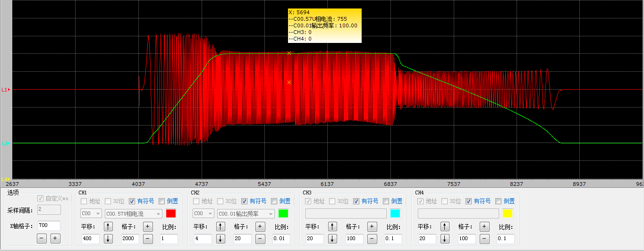Increase CH4 grid with plus button
The width and height of the screenshot is (644, 251).
pos(484,227)
